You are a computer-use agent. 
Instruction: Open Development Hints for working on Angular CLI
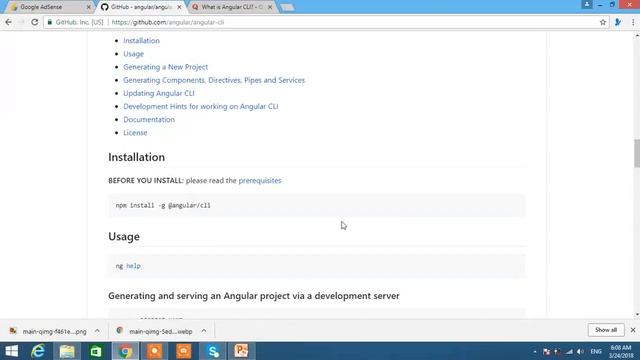[200, 106]
